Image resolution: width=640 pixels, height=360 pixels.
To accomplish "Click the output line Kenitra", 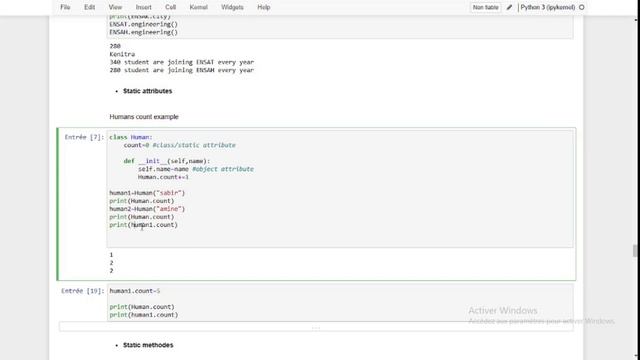I will [x=122, y=54].
